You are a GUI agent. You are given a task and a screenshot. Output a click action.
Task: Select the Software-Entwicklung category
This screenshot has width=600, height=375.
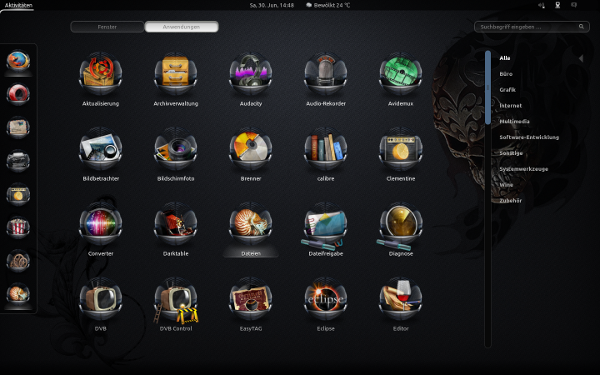click(529, 137)
